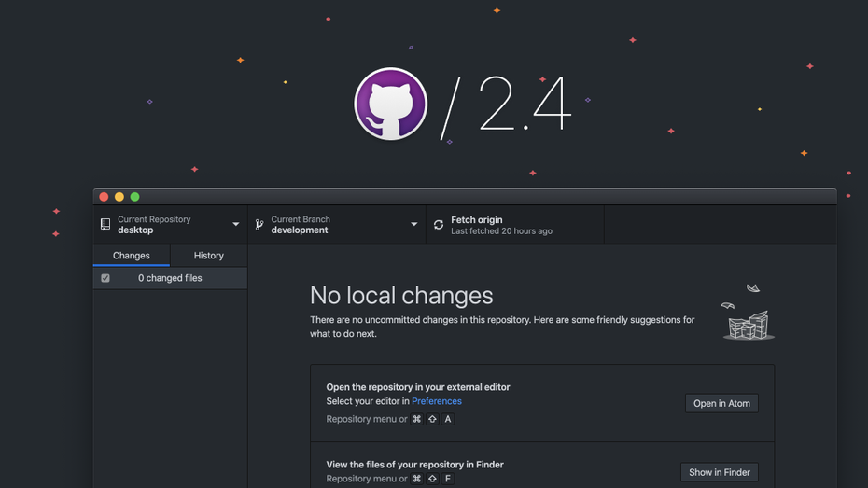Screen dimensions: 868x488
Task: Expand the Current Branch dropdown arrow
Action: tap(414, 224)
